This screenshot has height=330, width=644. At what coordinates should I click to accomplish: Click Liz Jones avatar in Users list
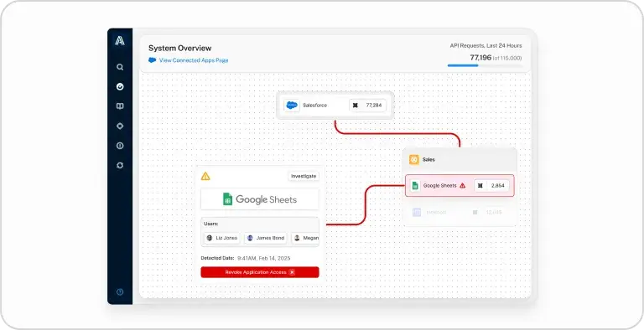210,238
